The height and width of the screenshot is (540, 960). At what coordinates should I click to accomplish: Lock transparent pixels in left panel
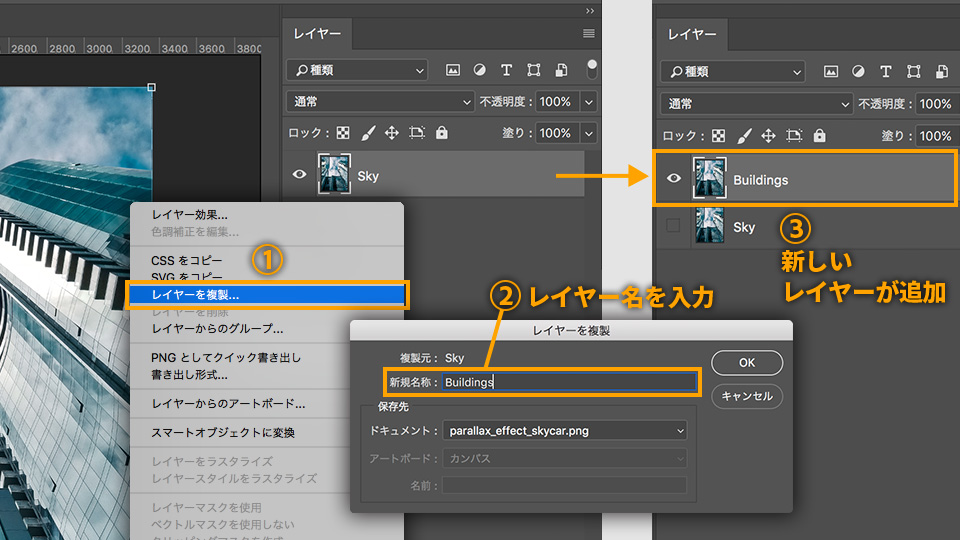pyautogui.click(x=343, y=133)
